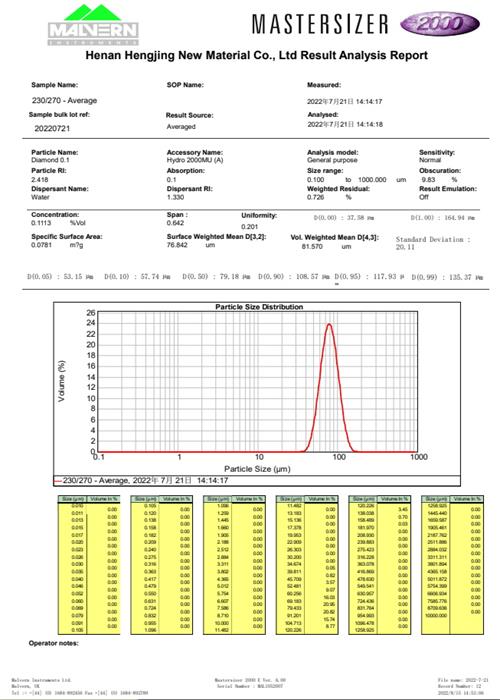The width and height of the screenshot is (500, 700).
Task: Select the Weighted Residual value '0.726'
Action: click(x=315, y=197)
